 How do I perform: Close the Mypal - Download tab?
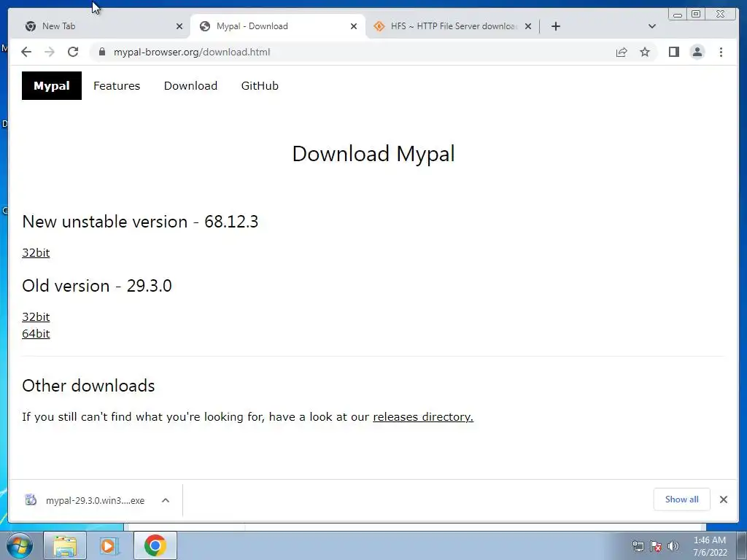pyautogui.click(x=354, y=26)
